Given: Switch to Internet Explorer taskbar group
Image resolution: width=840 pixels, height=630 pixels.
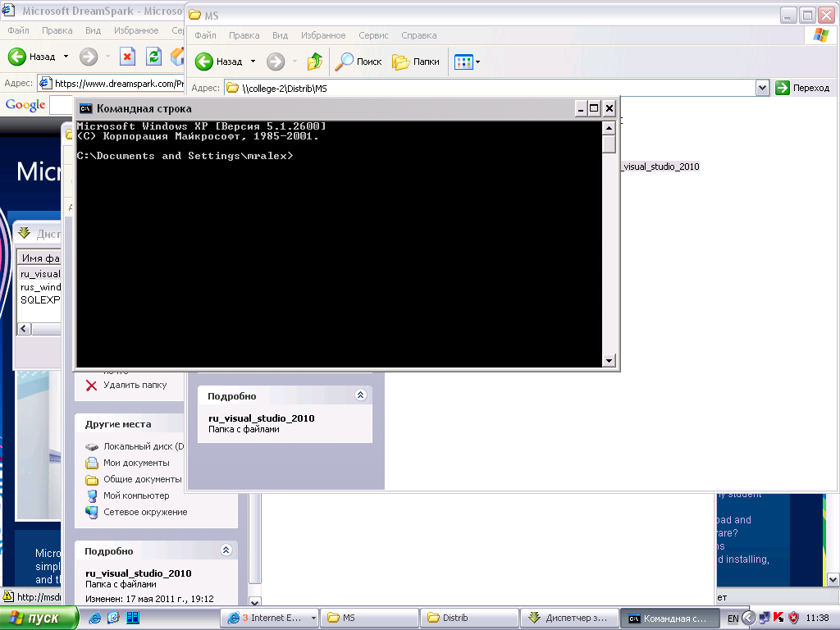Looking at the screenshot, I should tap(271, 619).
